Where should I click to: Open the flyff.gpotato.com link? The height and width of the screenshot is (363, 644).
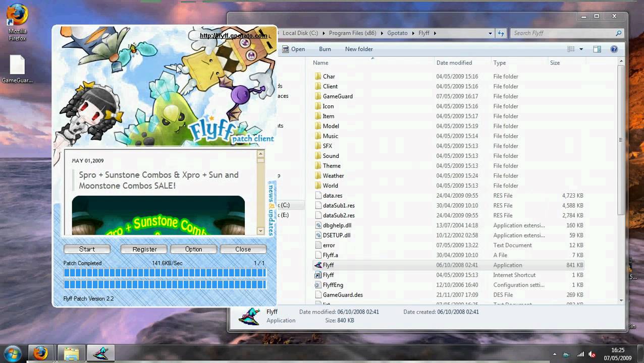233,36
